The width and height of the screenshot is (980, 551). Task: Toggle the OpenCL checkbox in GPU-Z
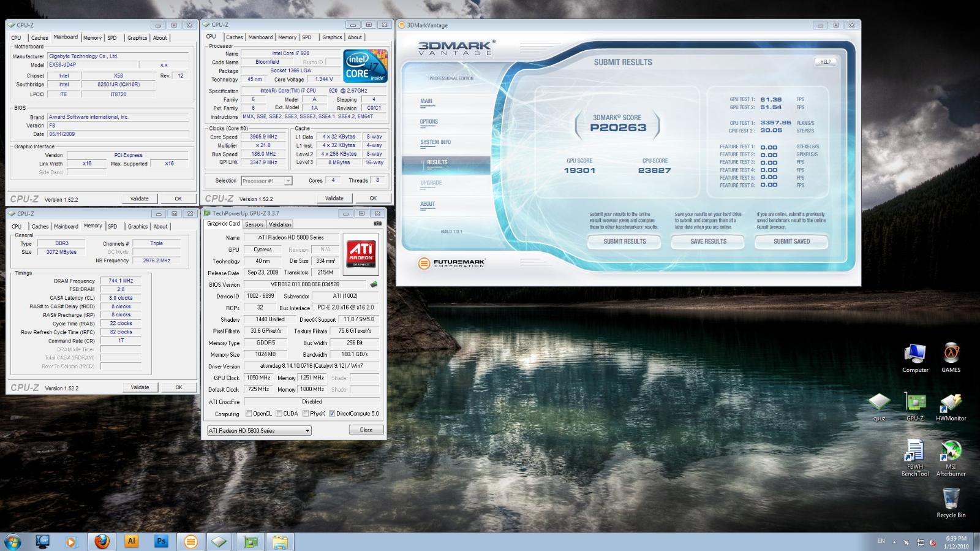[249, 414]
